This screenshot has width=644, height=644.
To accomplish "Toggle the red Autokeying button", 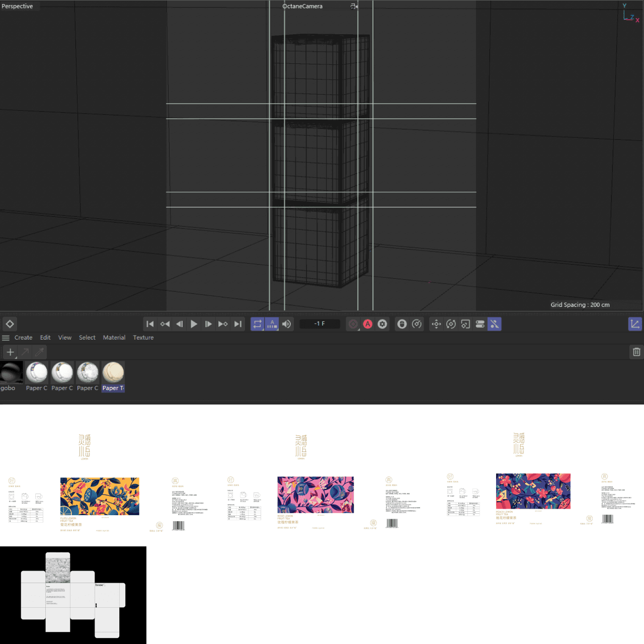I will 368,324.
